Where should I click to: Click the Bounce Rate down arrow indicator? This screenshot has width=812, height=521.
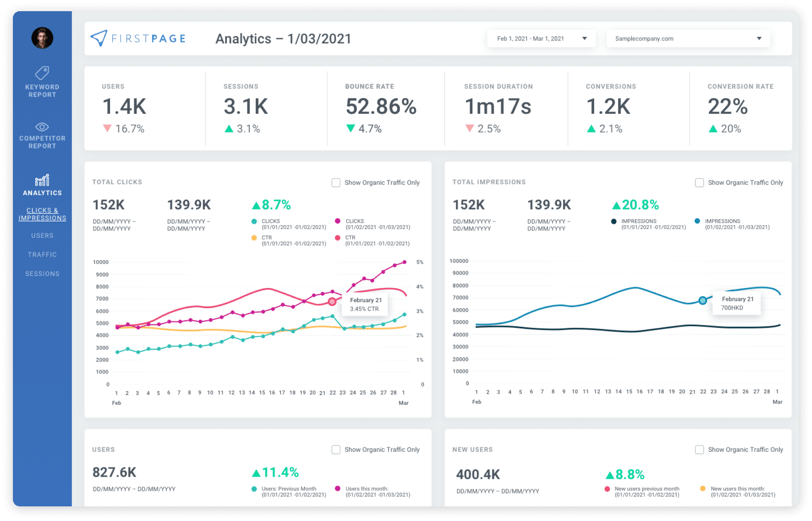coord(351,129)
